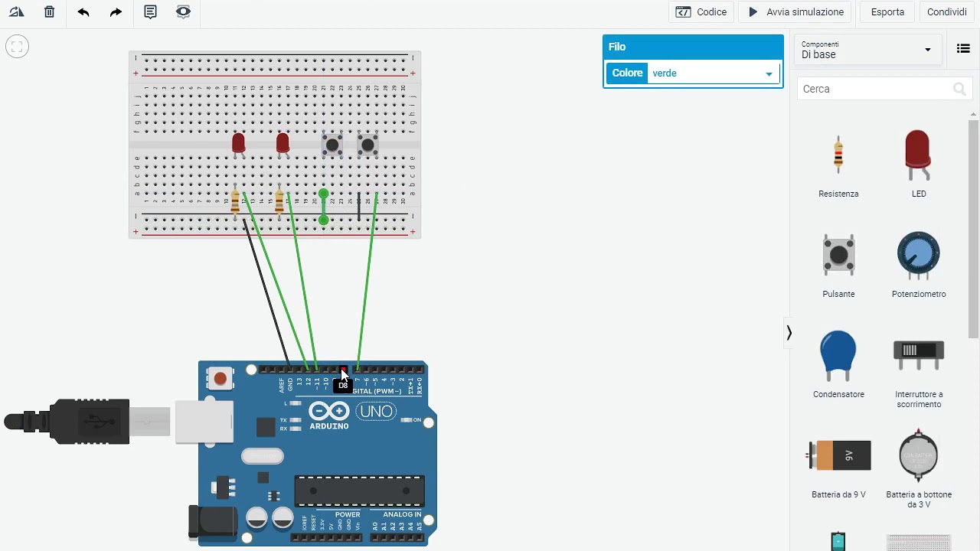The width and height of the screenshot is (980, 551).
Task: Click the rotate component icon
Action: pyautogui.click(x=16, y=12)
